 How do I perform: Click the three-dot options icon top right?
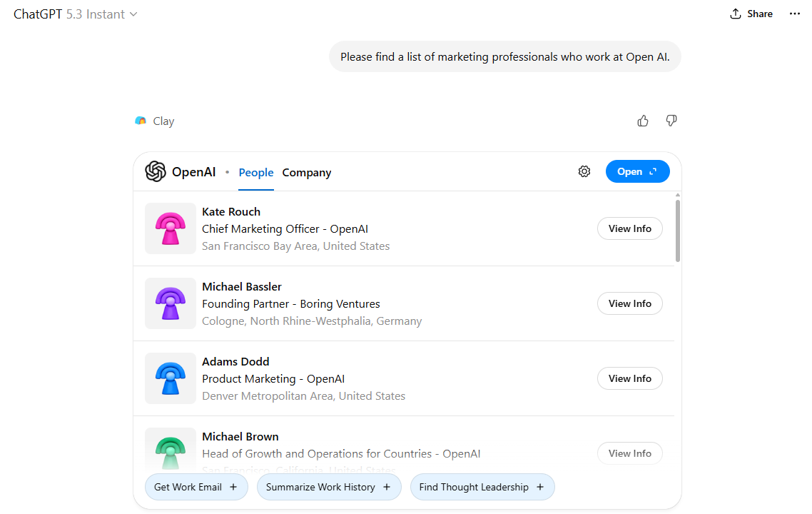click(795, 13)
